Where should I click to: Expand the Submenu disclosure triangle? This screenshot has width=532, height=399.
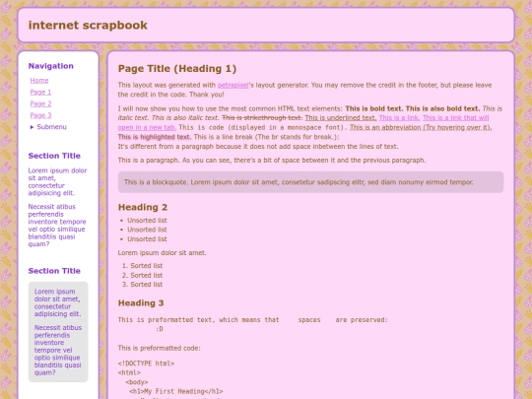[x=32, y=127]
